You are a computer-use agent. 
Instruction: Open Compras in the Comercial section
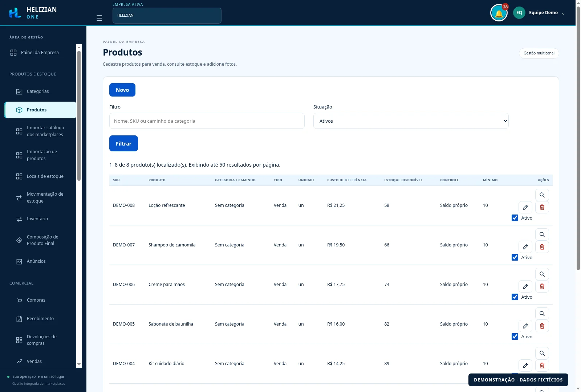40,300
